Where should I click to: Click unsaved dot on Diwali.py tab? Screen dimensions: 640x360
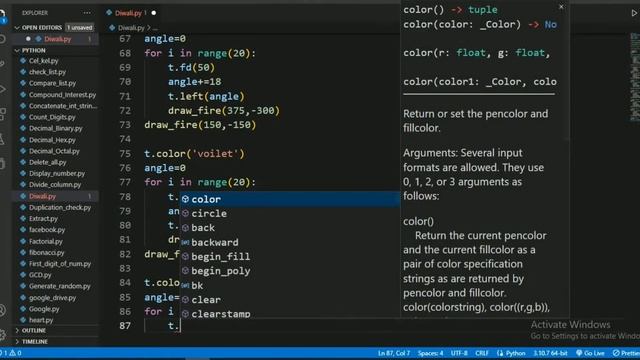(154, 13)
